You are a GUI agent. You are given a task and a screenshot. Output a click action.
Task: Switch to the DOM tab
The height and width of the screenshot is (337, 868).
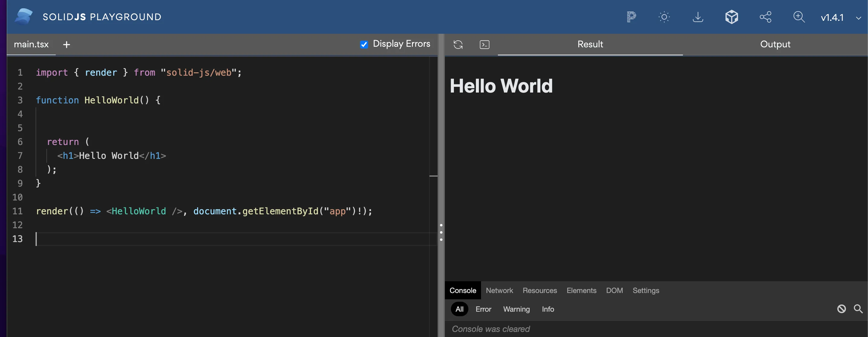[x=615, y=290]
